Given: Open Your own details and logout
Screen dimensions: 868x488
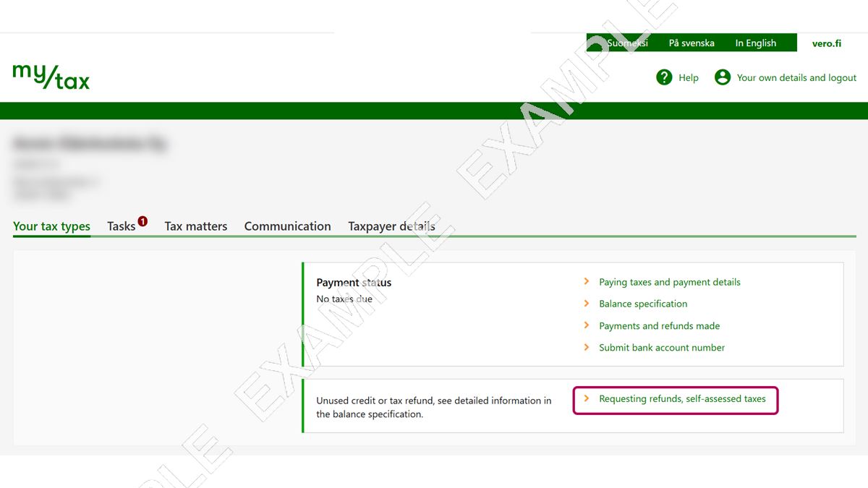Looking at the screenshot, I should [x=796, y=77].
